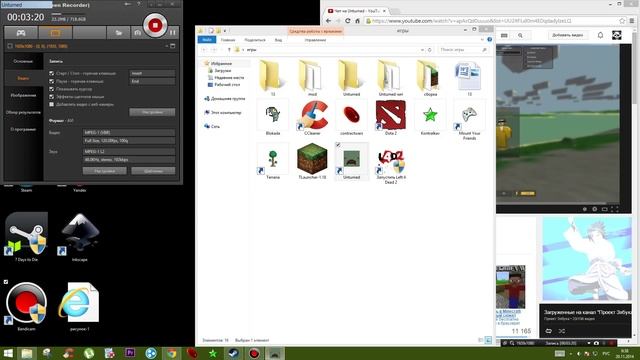Click the Insert hotkey field

[x=152, y=73]
